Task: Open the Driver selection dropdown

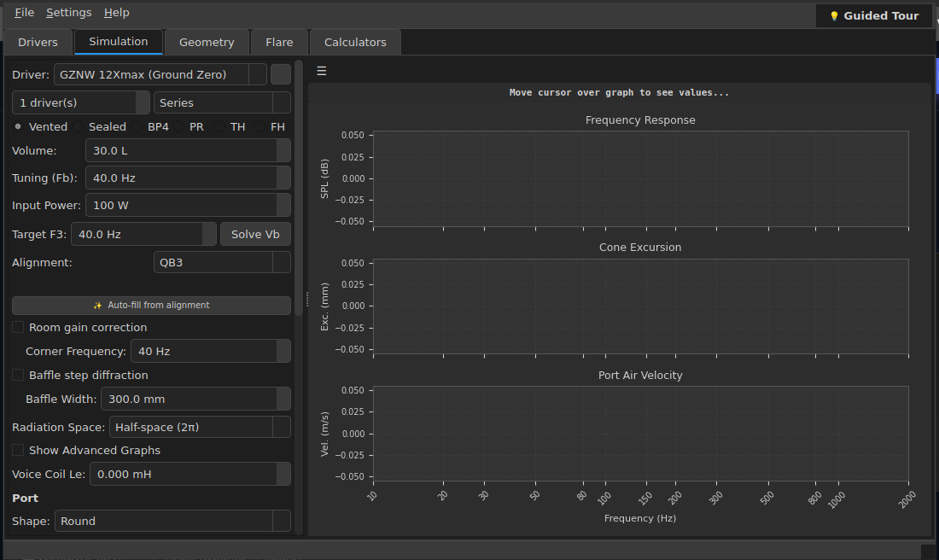Action: (x=160, y=74)
